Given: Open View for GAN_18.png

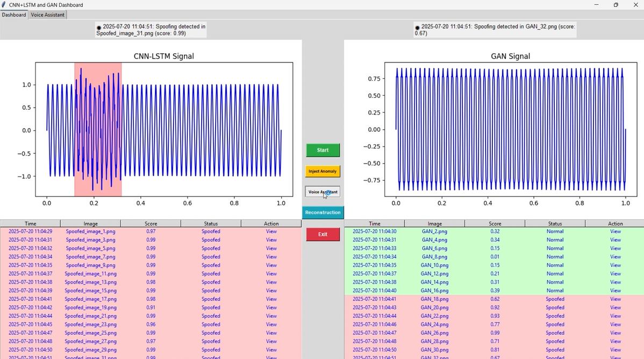Looking at the screenshot, I should point(616,299).
